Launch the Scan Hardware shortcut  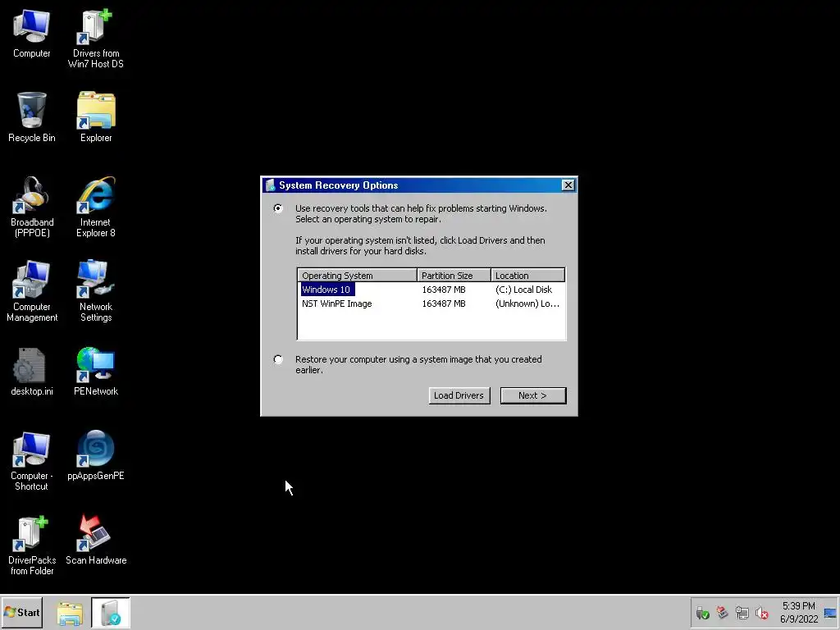click(x=96, y=540)
